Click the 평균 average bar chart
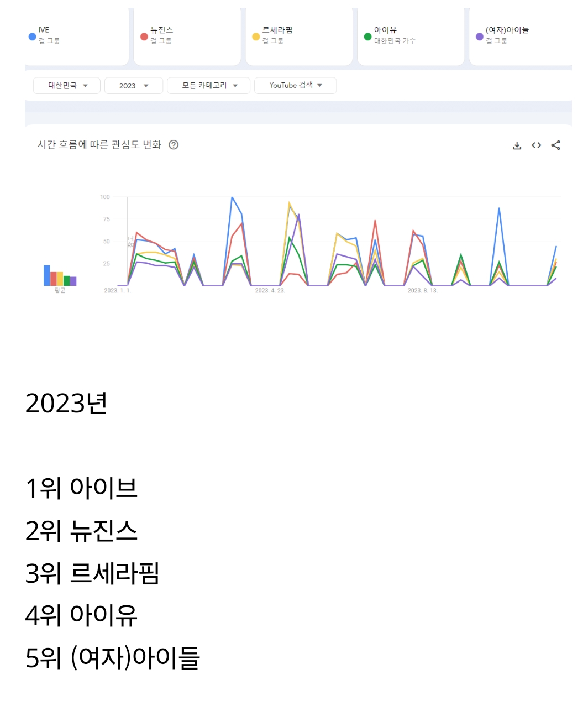This screenshot has width=588, height=706. click(x=60, y=275)
